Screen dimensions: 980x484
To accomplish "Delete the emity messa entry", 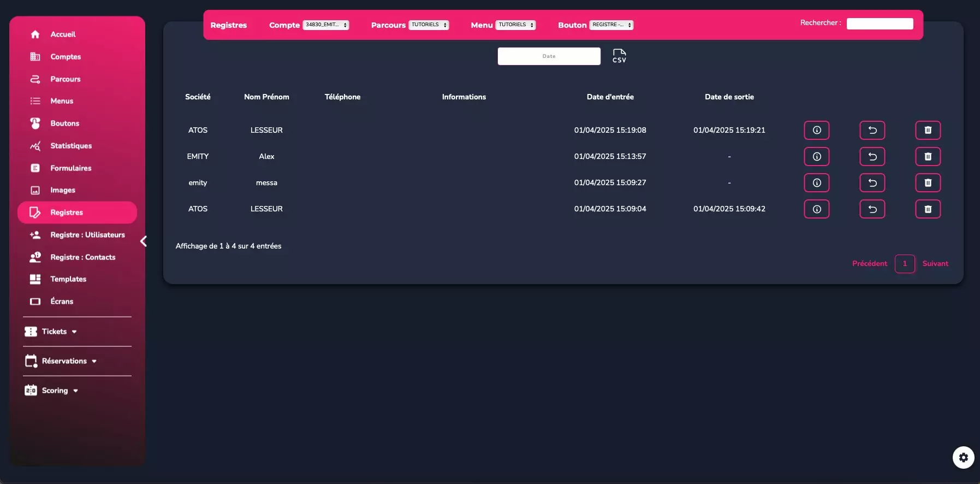I will [x=928, y=182].
